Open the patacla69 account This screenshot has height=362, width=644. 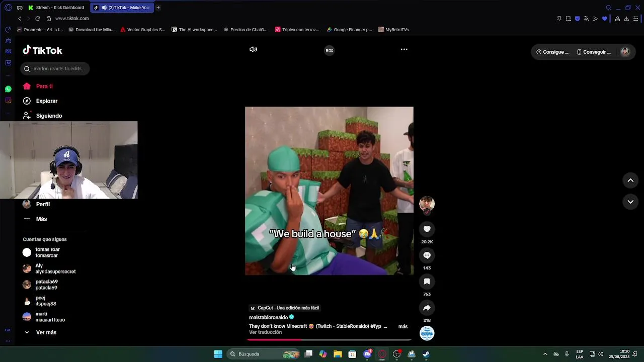click(40, 285)
